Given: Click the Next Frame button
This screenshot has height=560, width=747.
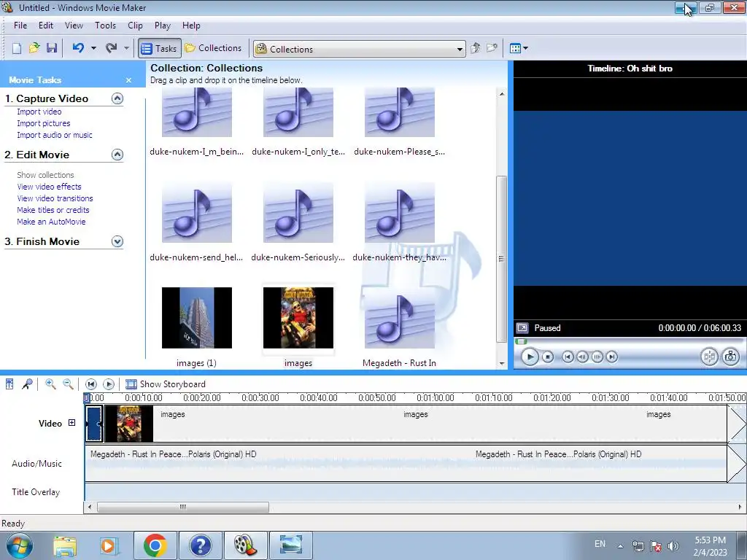Looking at the screenshot, I should pos(597,357).
